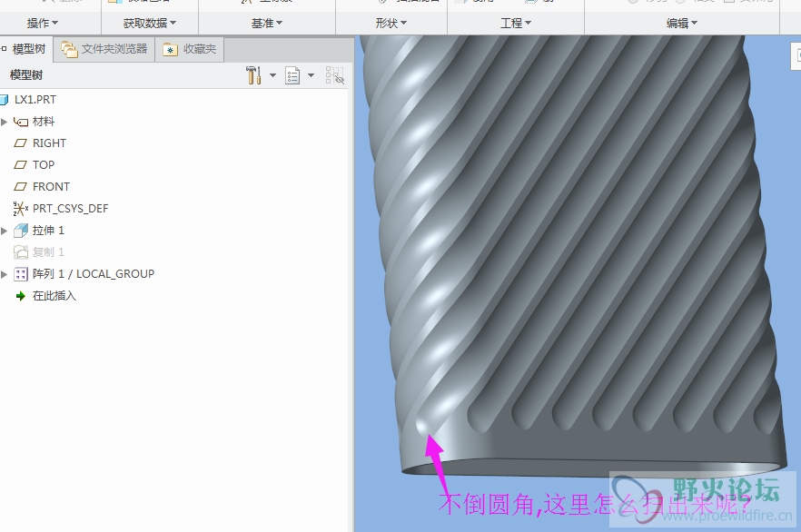Viewport: 801px width, 532px height.
Task: Select the PRT_CSYS_DEF coordinate system
Action: [x=71, y=208]
